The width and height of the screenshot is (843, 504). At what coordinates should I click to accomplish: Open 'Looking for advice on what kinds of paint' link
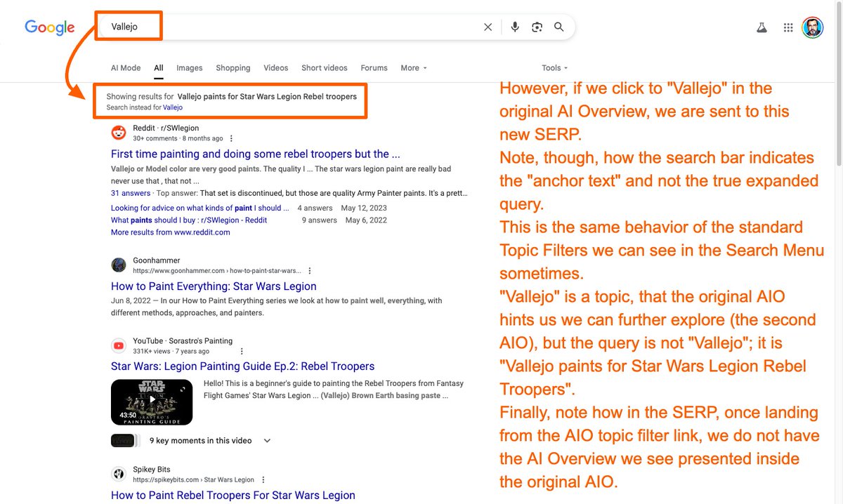(200, 208)
